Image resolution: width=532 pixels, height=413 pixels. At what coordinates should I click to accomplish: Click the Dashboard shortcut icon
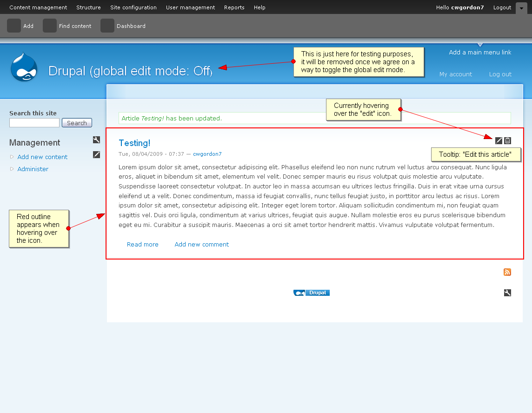[107, 26]
